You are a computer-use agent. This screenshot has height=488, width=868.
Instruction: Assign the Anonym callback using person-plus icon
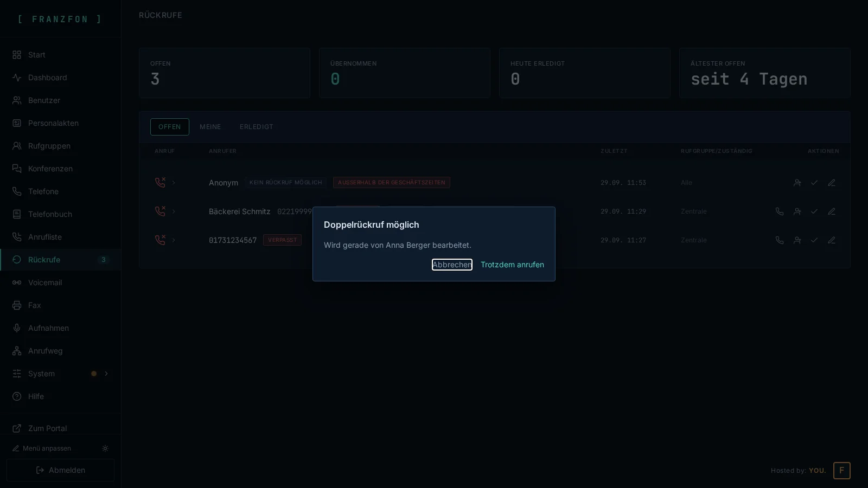(797, 183)
